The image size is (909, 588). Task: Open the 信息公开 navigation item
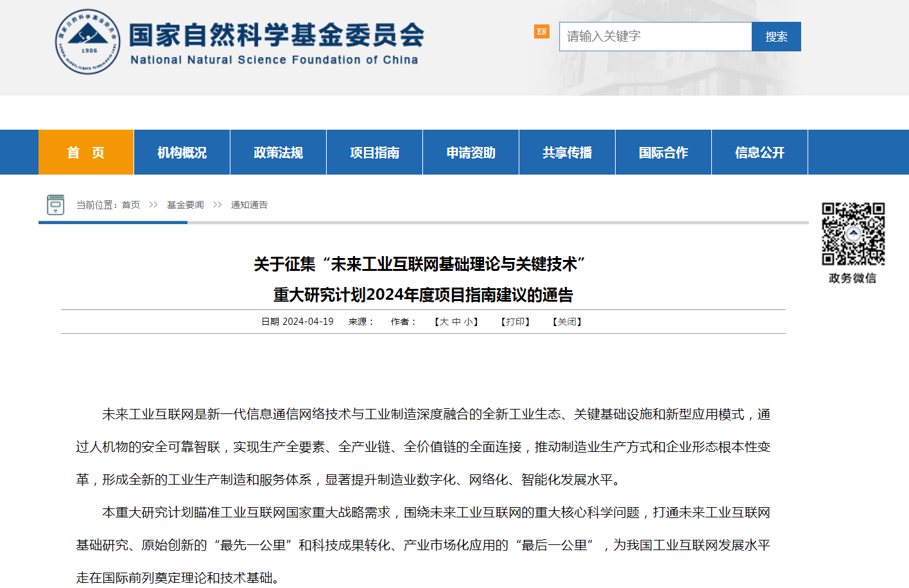pyautogui.click(x=759, y=153)
